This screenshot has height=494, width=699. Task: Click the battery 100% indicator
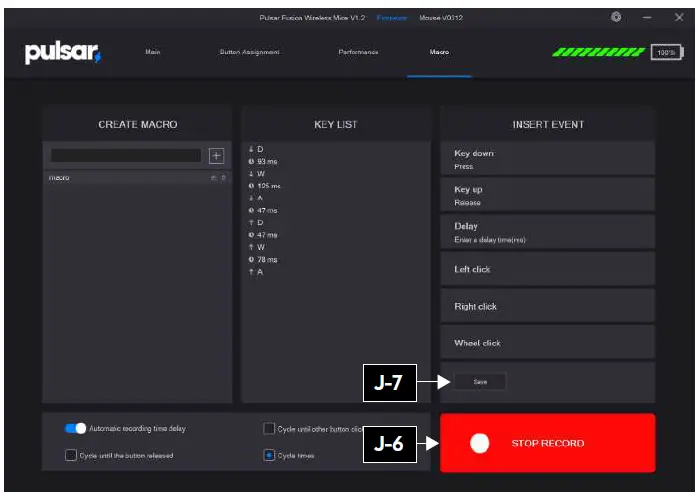[x=667, y=53]
